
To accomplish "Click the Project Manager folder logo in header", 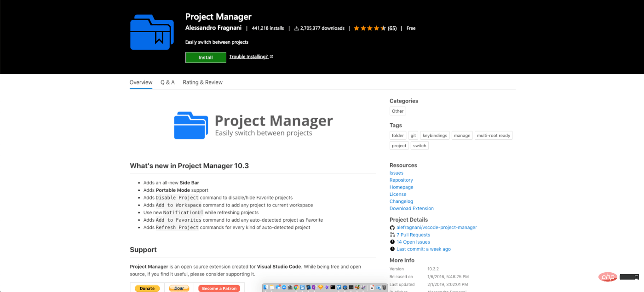I will coord(152,32).
